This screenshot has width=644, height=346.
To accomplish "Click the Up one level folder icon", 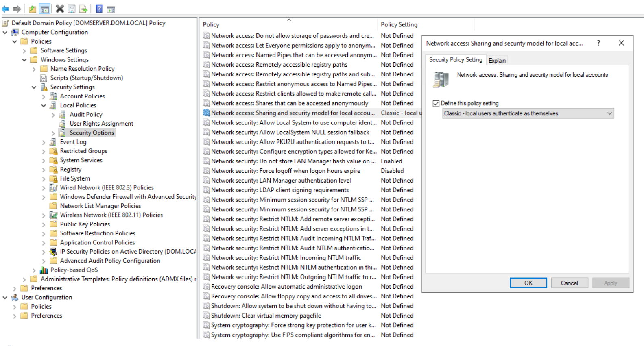I will coord(33,9).
